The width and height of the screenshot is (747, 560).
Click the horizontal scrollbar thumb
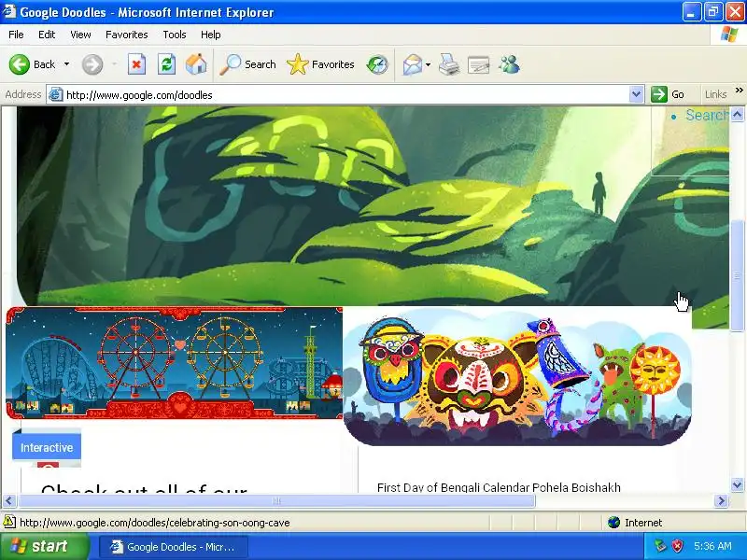pos(276,500)
